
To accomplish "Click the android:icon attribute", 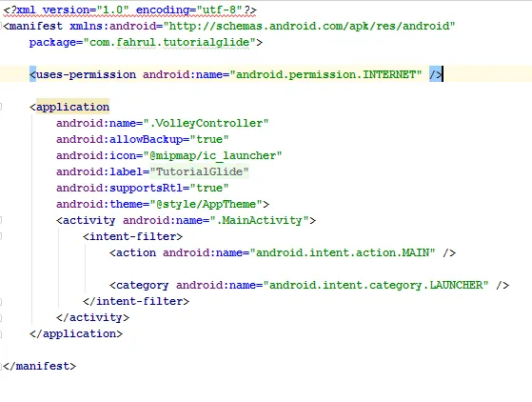I will coord(96,156).
